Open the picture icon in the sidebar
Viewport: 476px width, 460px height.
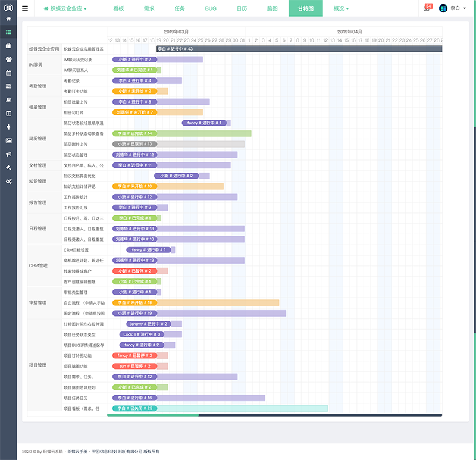click(8, 140)
